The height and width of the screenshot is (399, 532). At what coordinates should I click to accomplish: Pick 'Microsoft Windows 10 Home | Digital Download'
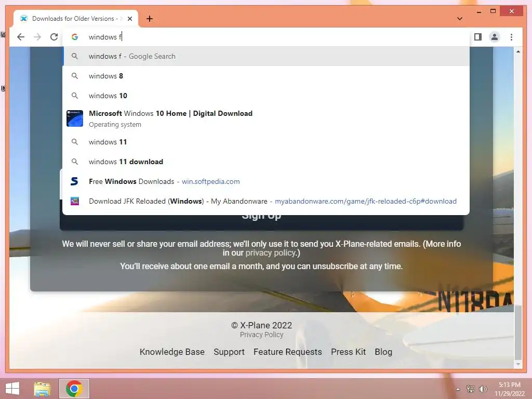coord(266,118)
